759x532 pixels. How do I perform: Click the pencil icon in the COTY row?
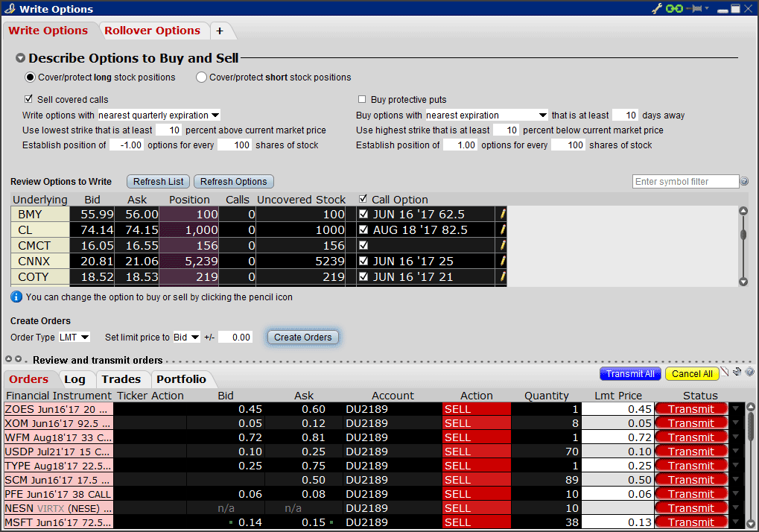503,276
